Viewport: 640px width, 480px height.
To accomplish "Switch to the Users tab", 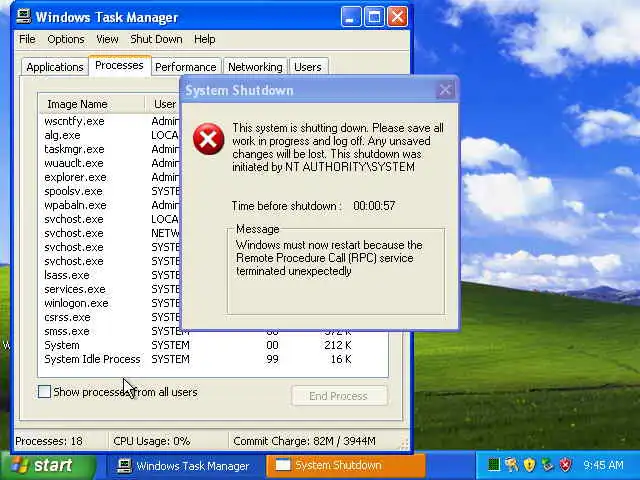I will [x=308, y=67].
